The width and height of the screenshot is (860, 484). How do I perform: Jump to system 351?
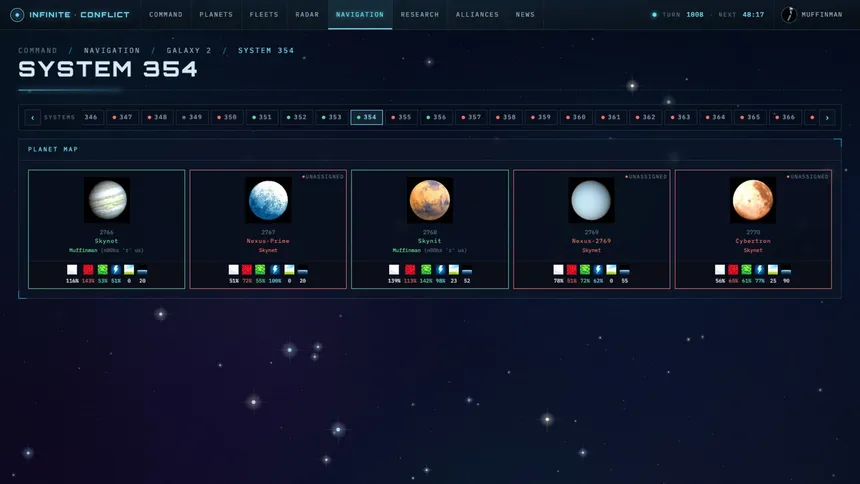[262, 117]
